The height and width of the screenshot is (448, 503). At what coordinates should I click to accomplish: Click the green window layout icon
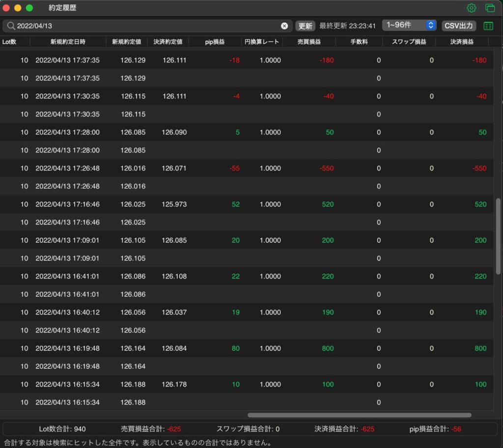point(490,8)
